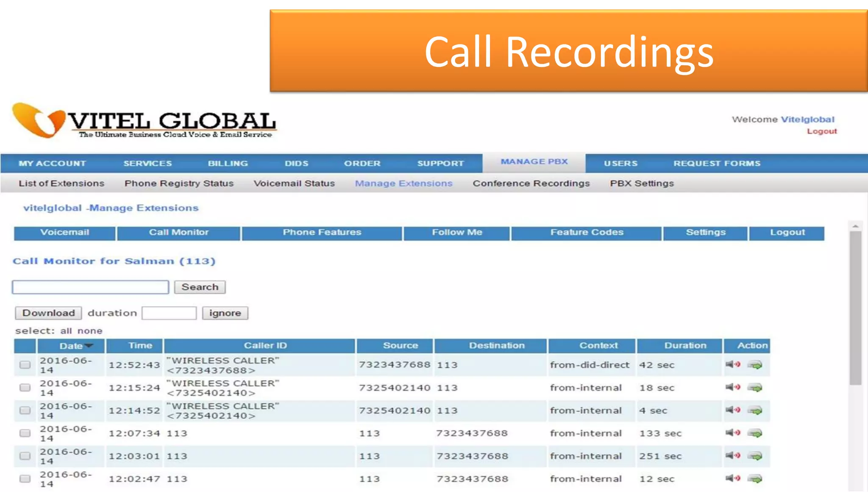The height and width of the screenshot is (492, 868).
Task: Select none recordings link
Action: point(90,331)
